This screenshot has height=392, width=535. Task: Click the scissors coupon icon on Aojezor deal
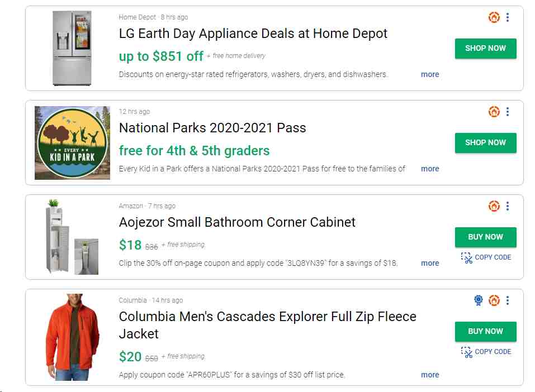pos(467,257)
